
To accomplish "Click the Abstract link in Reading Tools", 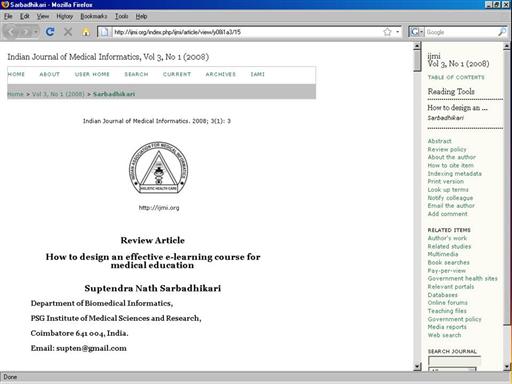I will pos(439,141).
